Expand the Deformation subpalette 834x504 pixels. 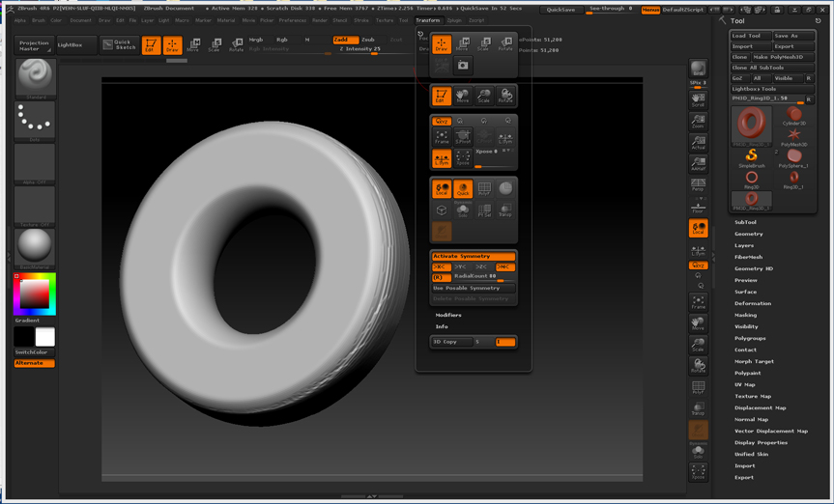point(752,303)
